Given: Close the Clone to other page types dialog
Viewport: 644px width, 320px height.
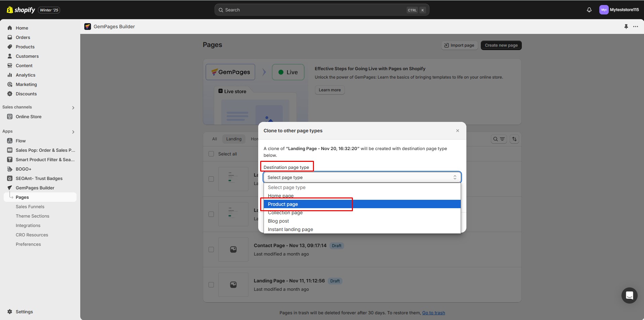Looking at the screenshot, I should (458, 131).
